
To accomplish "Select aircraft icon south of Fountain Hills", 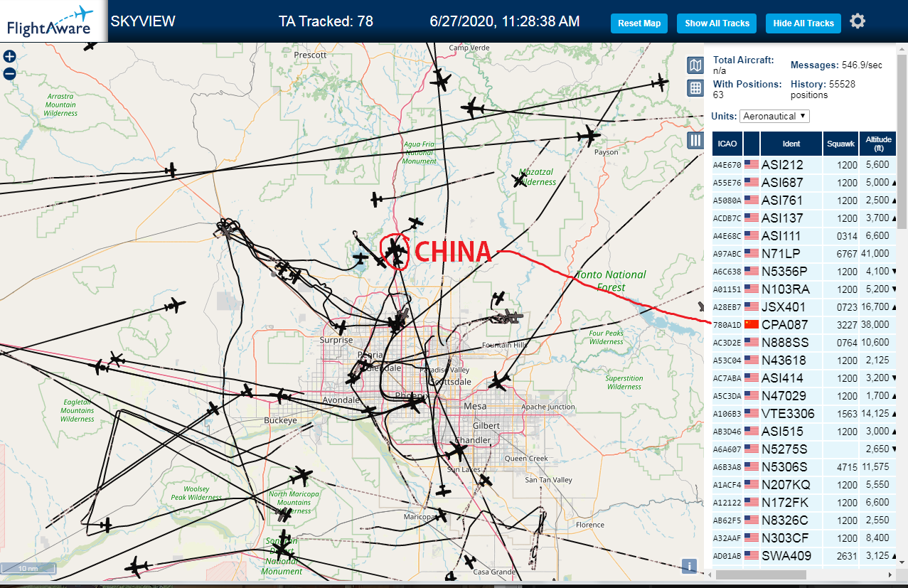I will tap(500, 382).
